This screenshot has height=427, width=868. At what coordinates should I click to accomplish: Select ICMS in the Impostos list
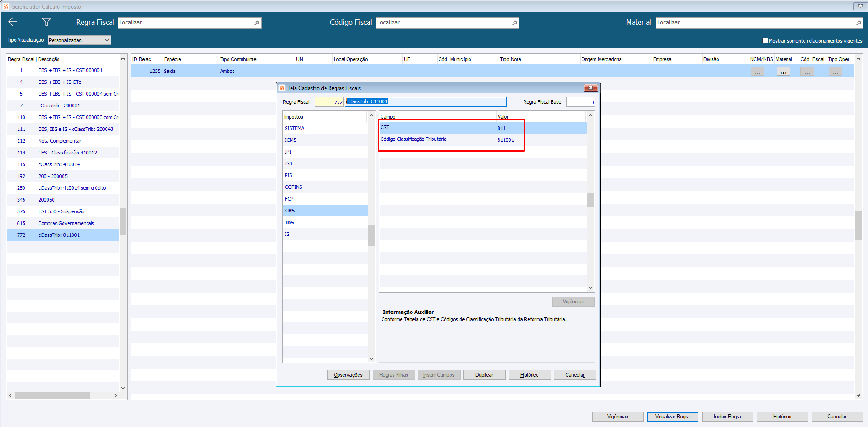[325, 140]
